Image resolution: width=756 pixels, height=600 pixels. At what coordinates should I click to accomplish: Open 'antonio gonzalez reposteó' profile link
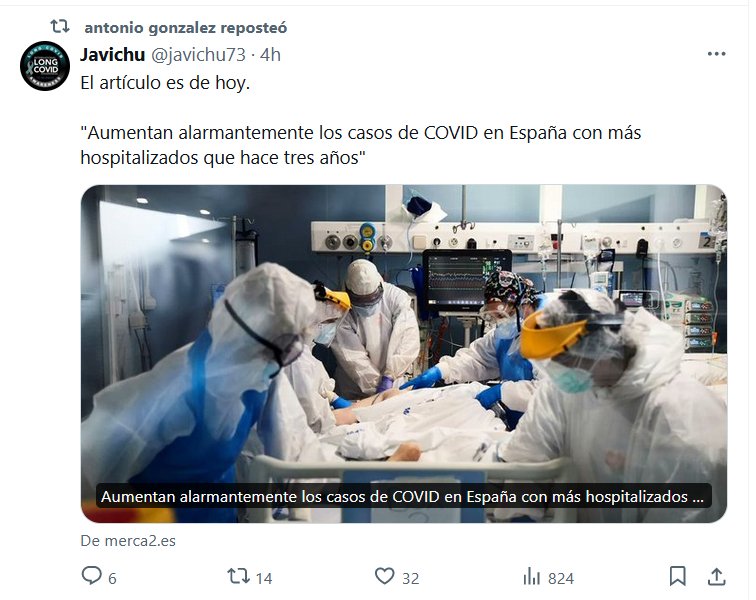point(186,28)
